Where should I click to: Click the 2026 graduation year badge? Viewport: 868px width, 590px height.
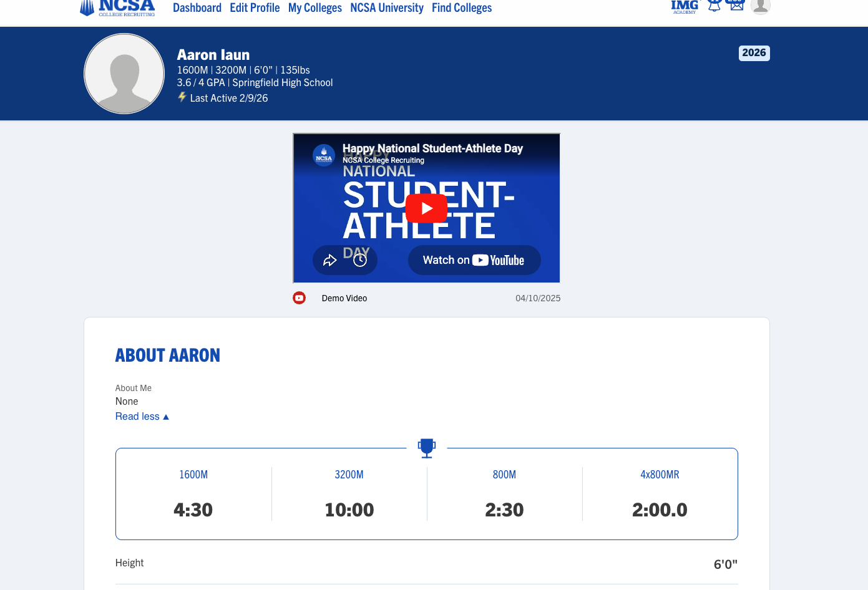(x=754, y=53)
